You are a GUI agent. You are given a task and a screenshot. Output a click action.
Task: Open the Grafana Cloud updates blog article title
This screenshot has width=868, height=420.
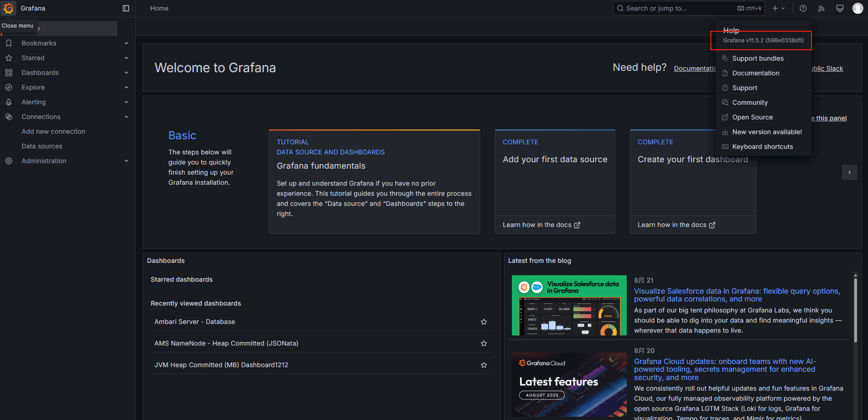pos(725,369)
